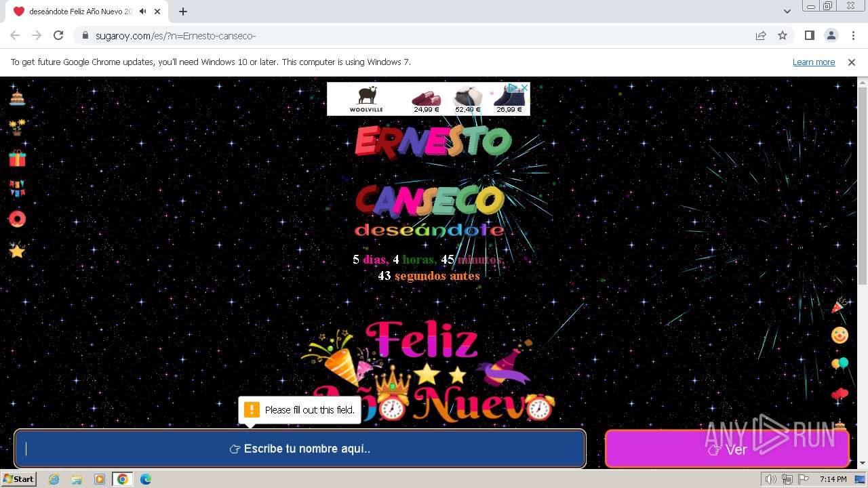Open media player from the taskbar

tap(100, 479)
